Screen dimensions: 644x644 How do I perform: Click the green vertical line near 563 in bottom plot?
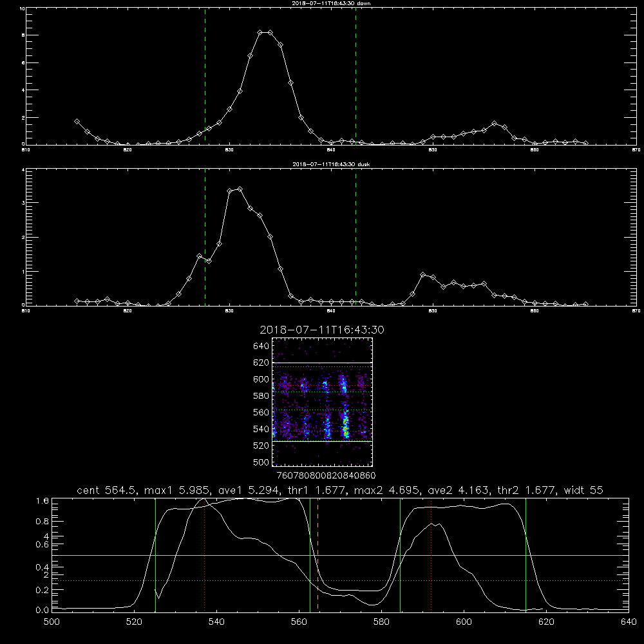pos(310,554)
